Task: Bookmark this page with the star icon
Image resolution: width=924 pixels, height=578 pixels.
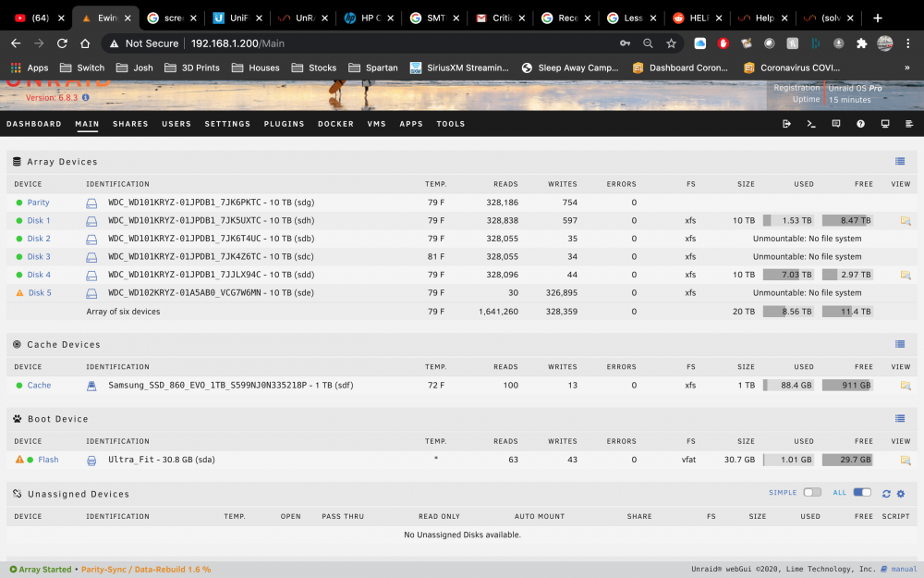Action: click(671, 43)
